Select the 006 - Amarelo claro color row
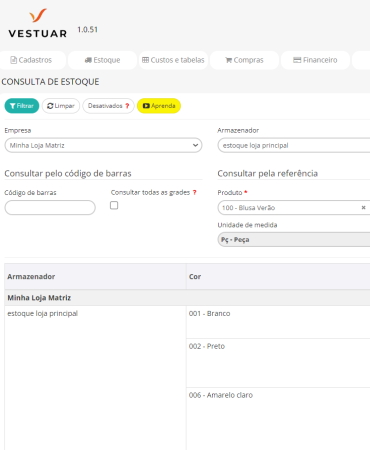Image resolution: width=370 pixels, height=450 pixels. tap(278, 419)
